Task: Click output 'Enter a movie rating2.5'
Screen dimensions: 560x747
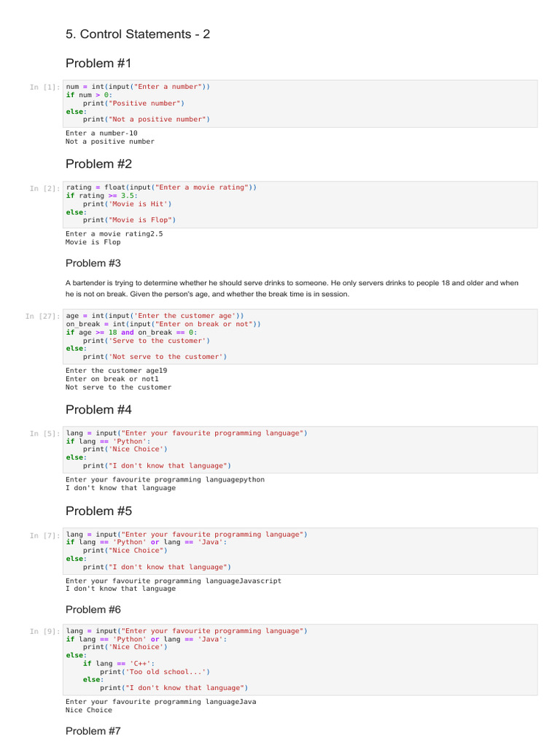Action: click(x=114, y=234)
